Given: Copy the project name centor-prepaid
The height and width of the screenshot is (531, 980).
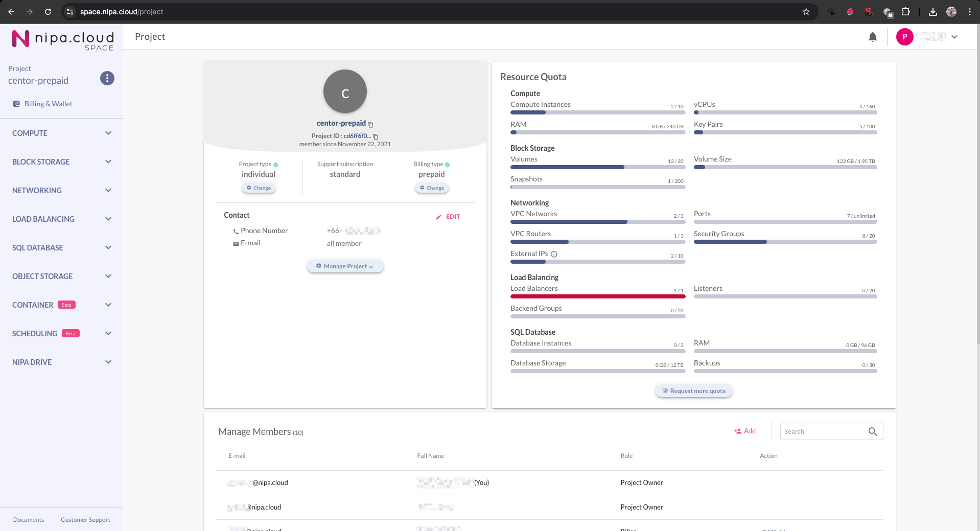Looking at the screenshot, I should pyautogui.click(x=371, y=124).
